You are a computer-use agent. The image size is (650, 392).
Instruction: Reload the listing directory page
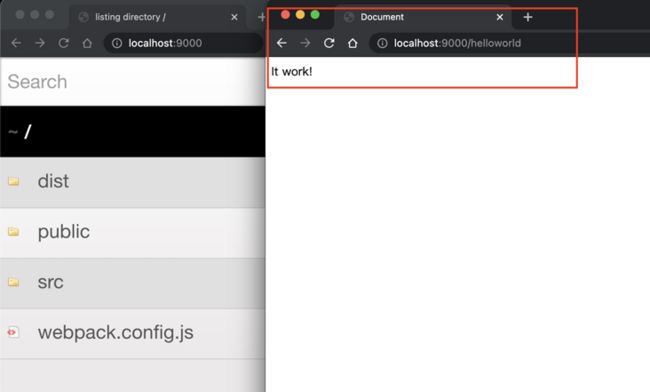coord(63,43)
